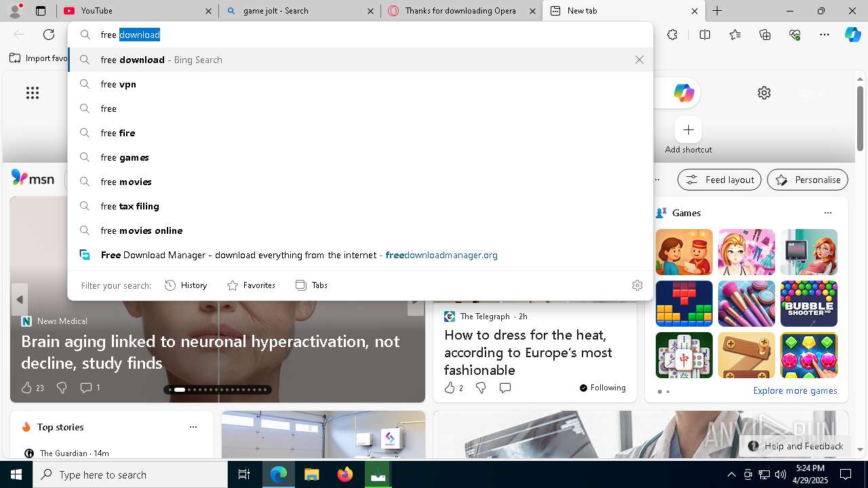
Task: Open the Extensions puzzle icon
Action: [x=672, y=35]
